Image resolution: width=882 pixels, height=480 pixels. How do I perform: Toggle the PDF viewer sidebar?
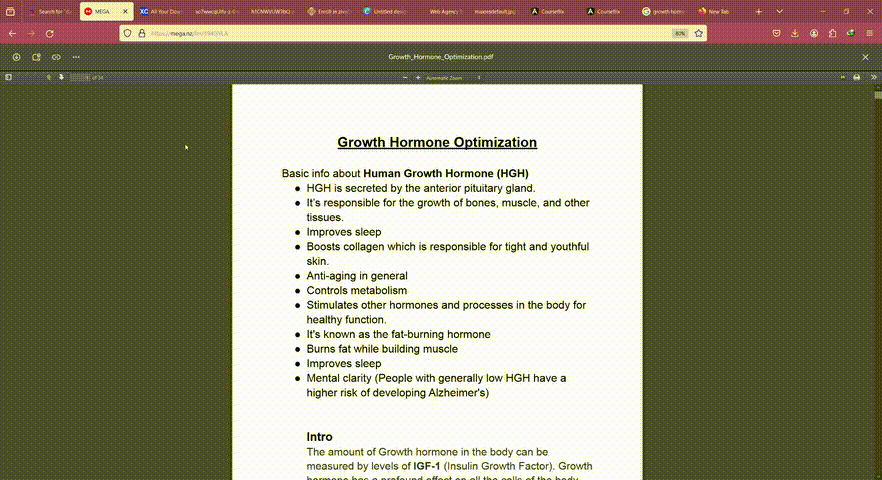(8, 78)
